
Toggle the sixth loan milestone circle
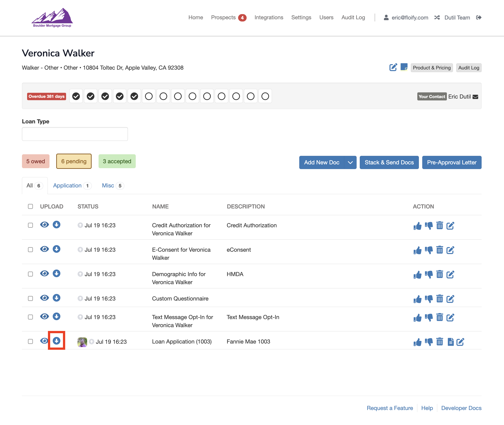click(149, 96)
